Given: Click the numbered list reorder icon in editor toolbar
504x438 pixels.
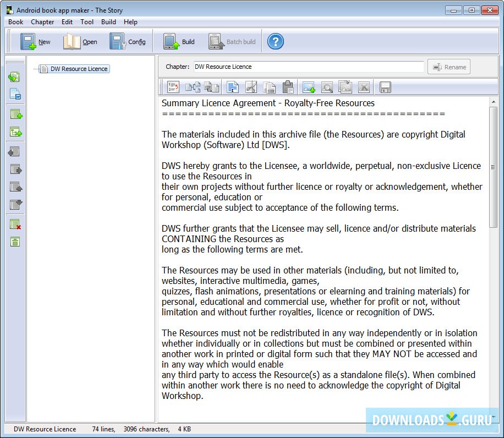Looking at the screenshot, I should tap(173, 87).
